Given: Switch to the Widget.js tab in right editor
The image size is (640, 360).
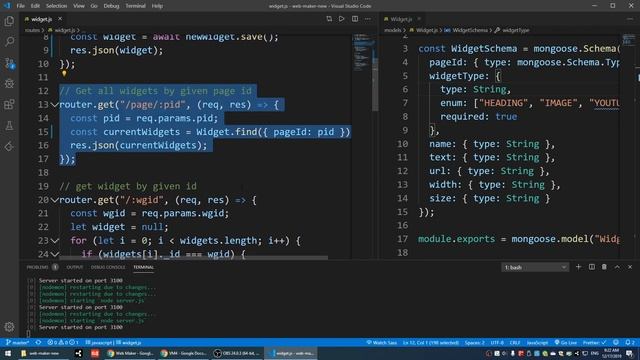Looking at the screenshot, I should tap(401, 19).
